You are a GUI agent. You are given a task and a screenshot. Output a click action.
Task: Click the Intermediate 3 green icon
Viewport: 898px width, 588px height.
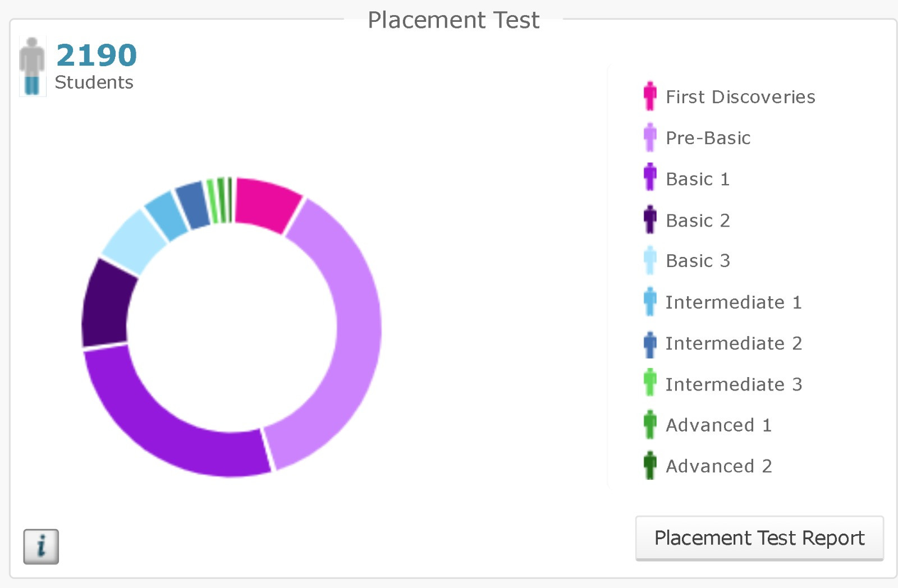(x=650, y=384)
